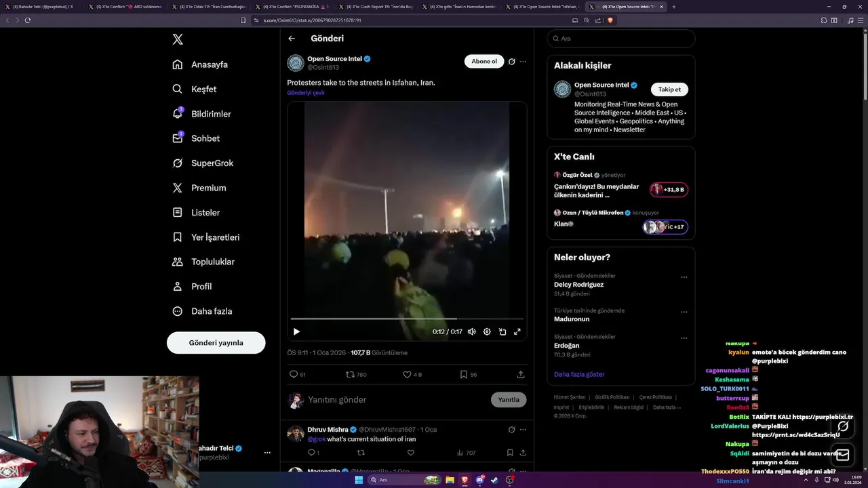
Task: Bookmark Dhruv Mishra's reply
Action: tap(510, 453)
